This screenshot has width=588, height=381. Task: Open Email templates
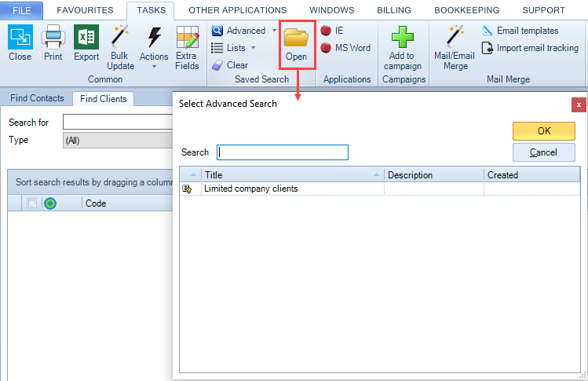click(x=520, y=31)
